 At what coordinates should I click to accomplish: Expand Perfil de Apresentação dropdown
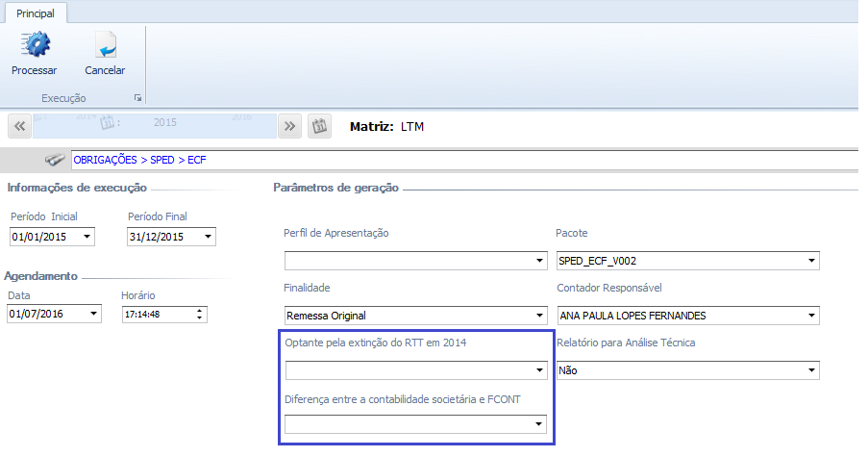[539, 261]
